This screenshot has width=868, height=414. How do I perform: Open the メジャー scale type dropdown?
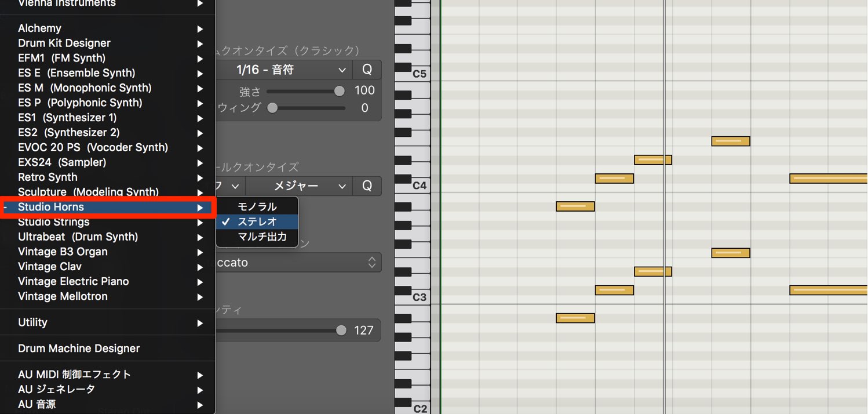[x=298, y=186]
